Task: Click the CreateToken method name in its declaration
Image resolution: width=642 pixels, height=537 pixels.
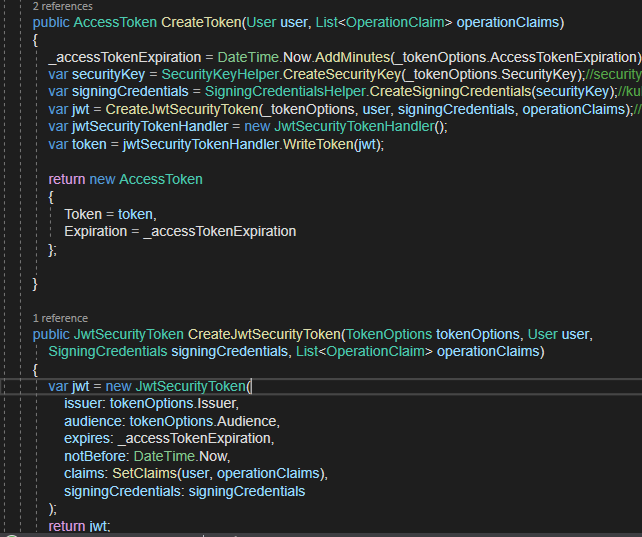Action: click(x=201, y=22)
